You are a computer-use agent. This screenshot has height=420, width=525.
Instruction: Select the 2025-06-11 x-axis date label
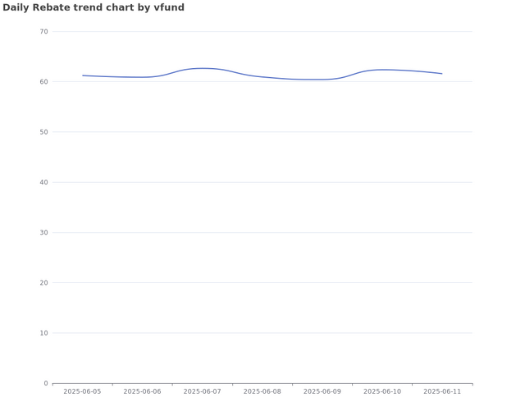point(442,392)
